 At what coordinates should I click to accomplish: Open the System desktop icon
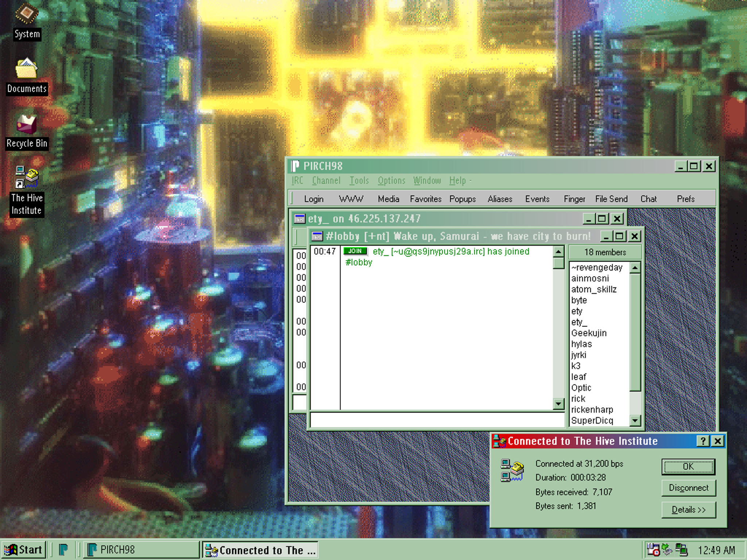coord(27,15)
